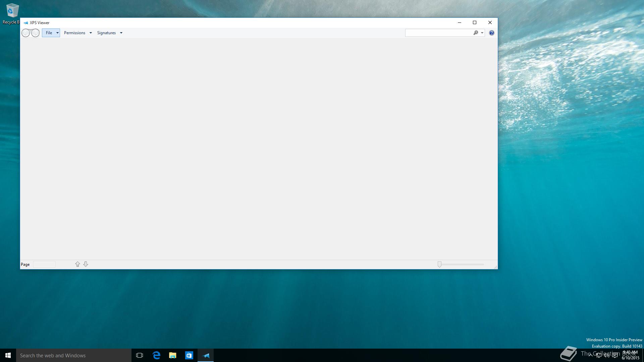This screenshot has width=644, height=362.
Task: Show hidden tray icons chevron
Action: [x=590, y=355]
